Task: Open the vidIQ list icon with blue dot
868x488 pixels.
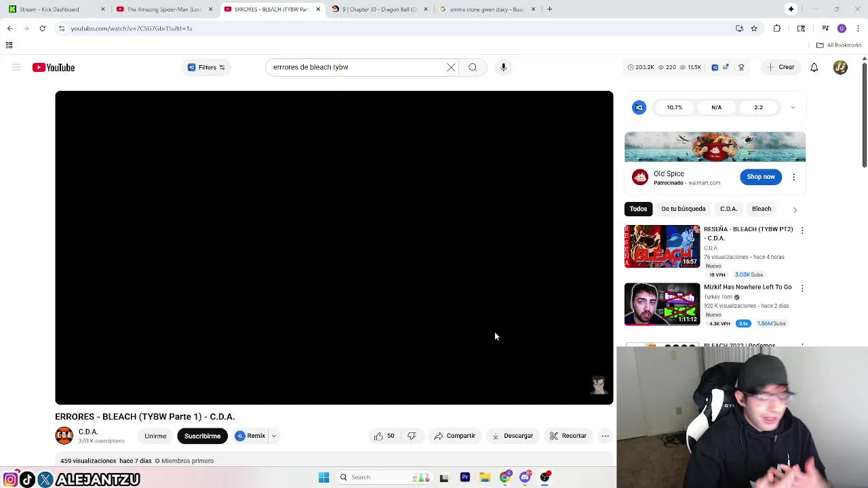Action: pyautogui.click(x=726, y=67)
